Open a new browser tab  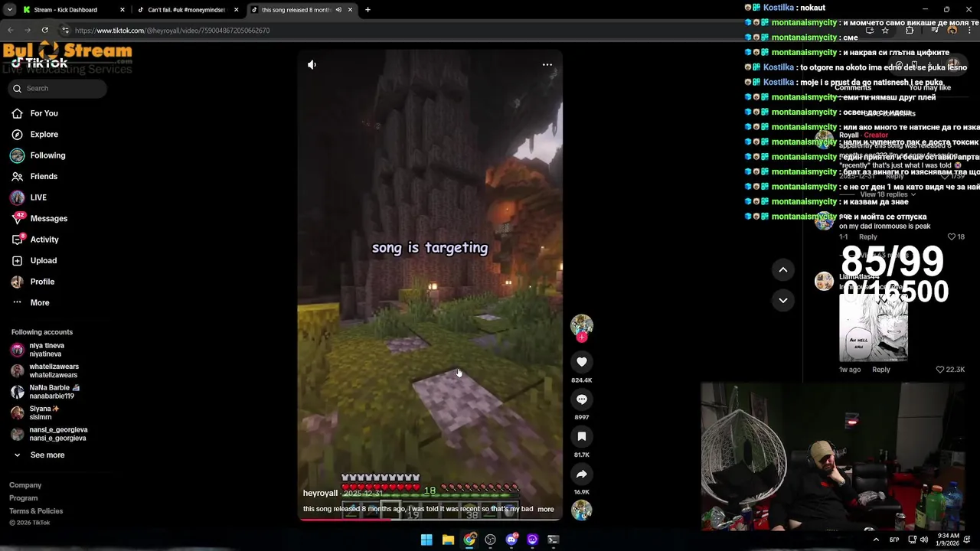coord(367,10)
